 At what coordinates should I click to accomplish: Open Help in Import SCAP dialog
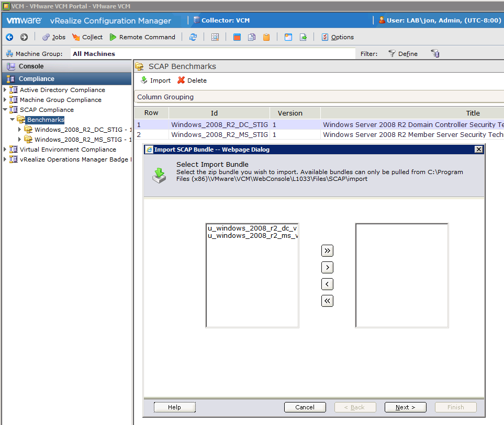click(x=174, y=407)
